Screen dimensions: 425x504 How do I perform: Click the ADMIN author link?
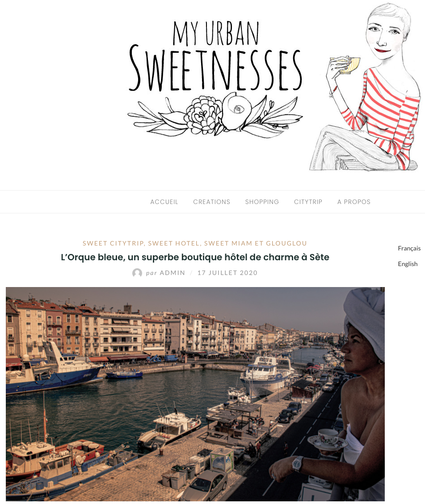click(x=173, y=273)
